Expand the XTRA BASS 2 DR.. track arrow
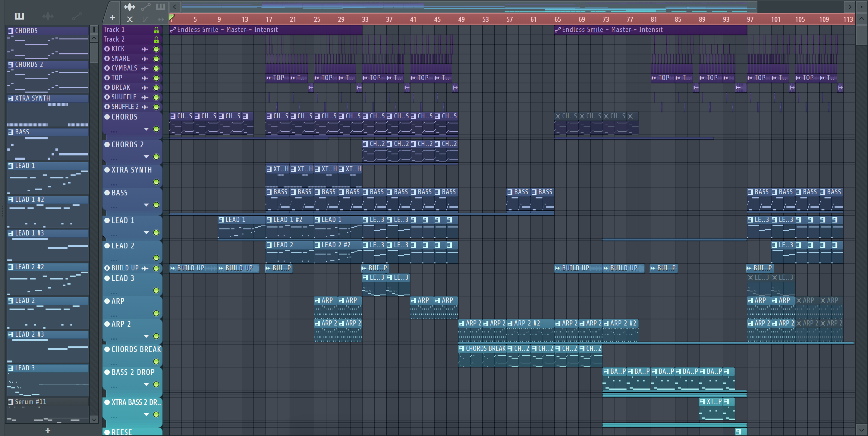Screen dimensions: 868x436 [146, 414]
